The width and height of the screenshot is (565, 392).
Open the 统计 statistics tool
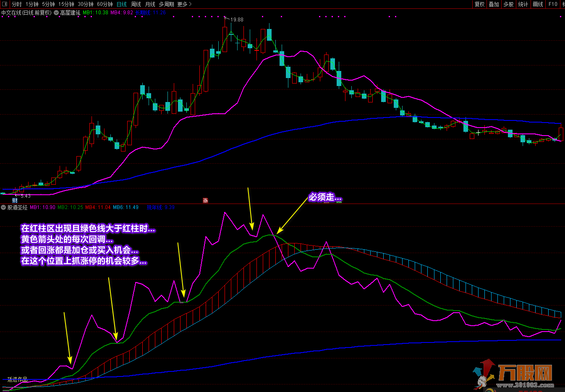coord(523,4)
